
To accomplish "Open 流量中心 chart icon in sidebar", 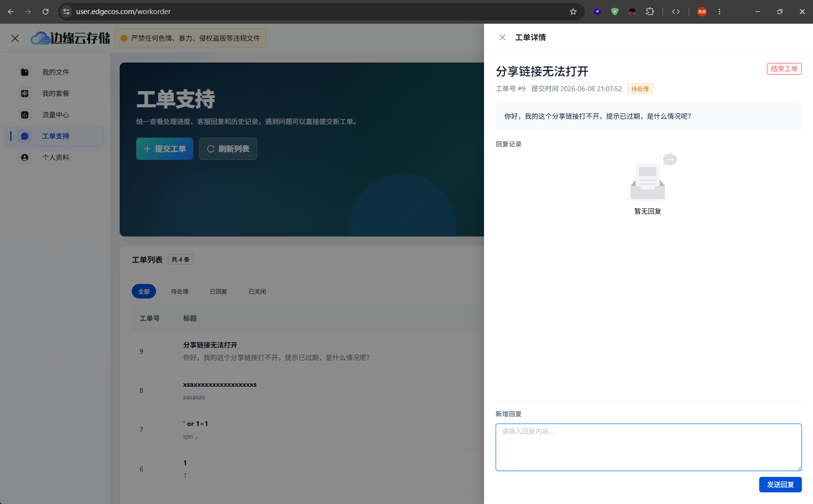I will pyautogui.click(x=25, y=115).
